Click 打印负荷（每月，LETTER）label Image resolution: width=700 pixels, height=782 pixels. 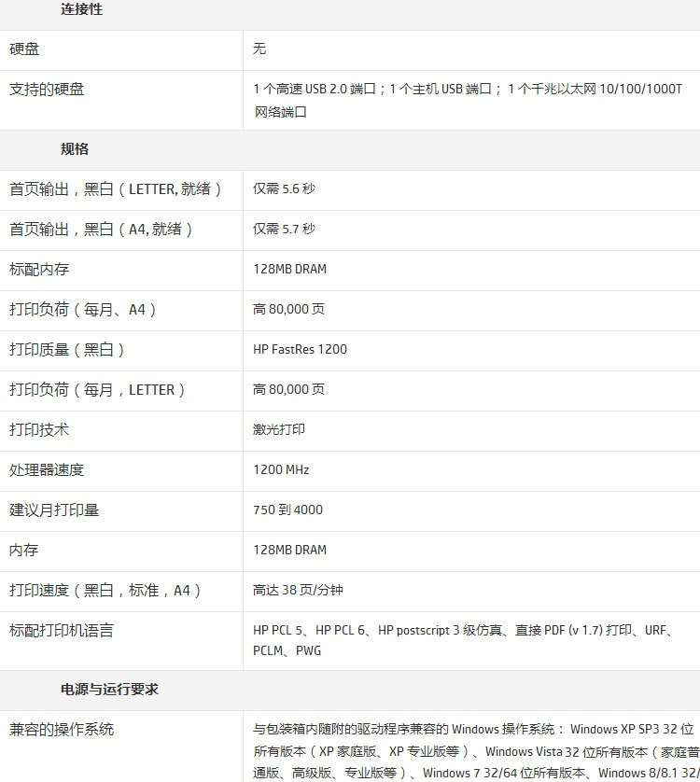(97, 389)
